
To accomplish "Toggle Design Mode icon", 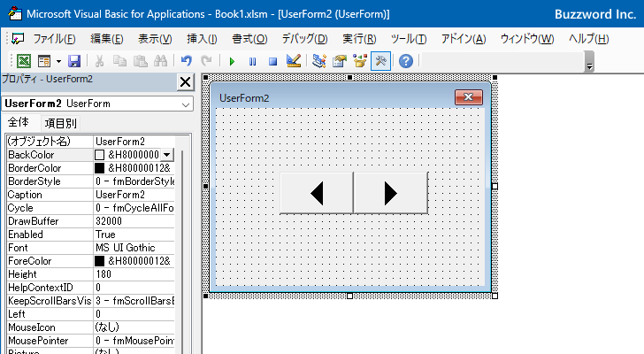I will pyautogui.click(x=294, y=62).
